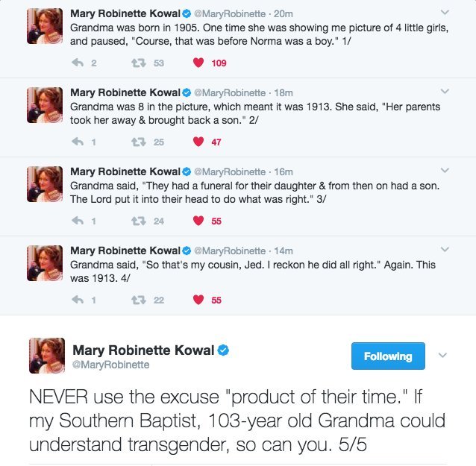Reply to the 3/ tweet about the funeral

(78, 221)
